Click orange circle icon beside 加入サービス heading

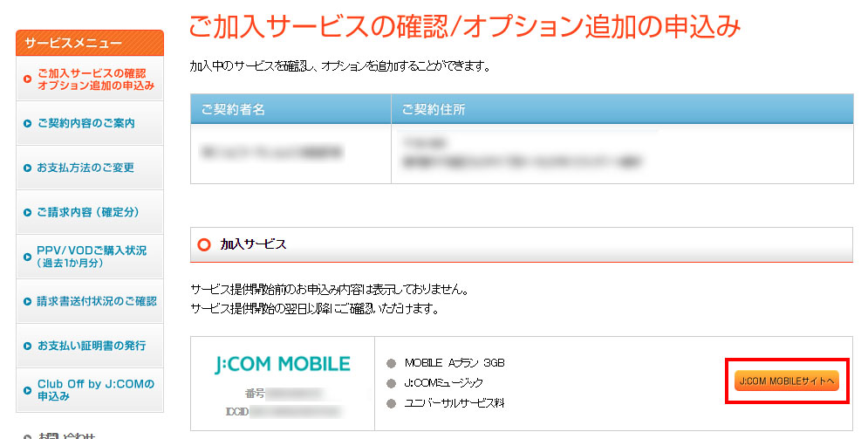point(204,244)
